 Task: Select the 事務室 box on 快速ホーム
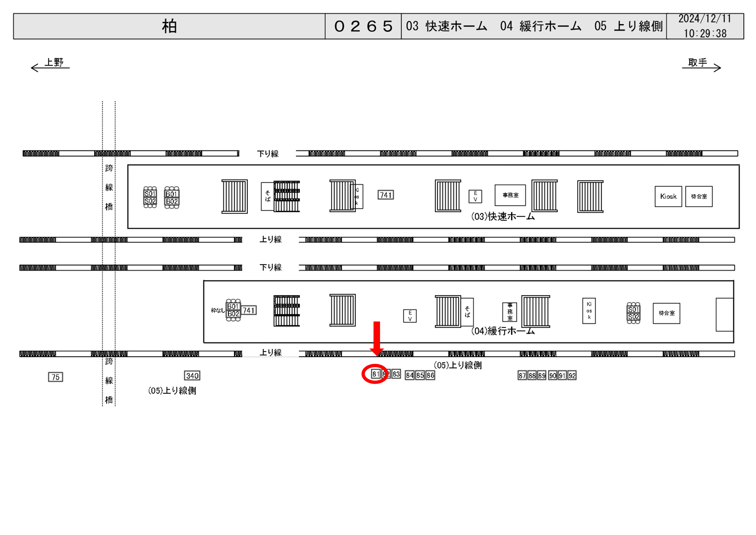(x=510, y=195)
